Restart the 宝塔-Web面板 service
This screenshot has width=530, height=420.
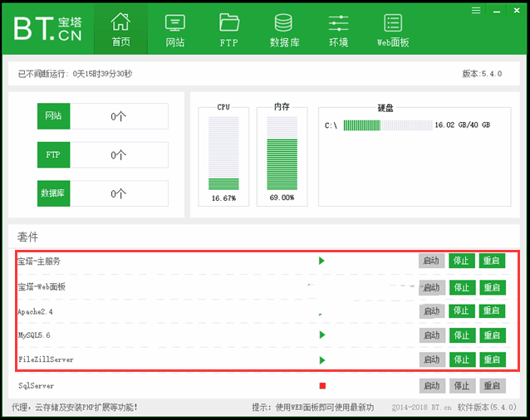(x=492, y=287)
